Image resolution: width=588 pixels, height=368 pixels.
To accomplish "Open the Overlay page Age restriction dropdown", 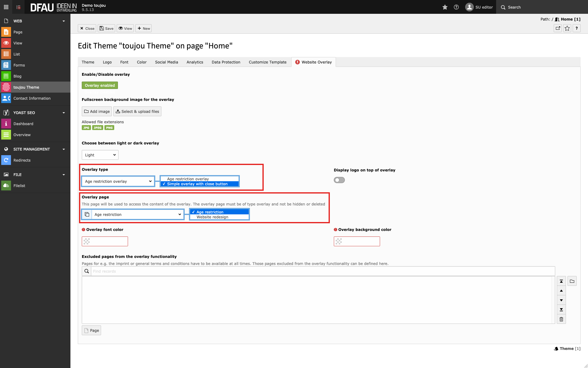I will [x=137, y=214].
